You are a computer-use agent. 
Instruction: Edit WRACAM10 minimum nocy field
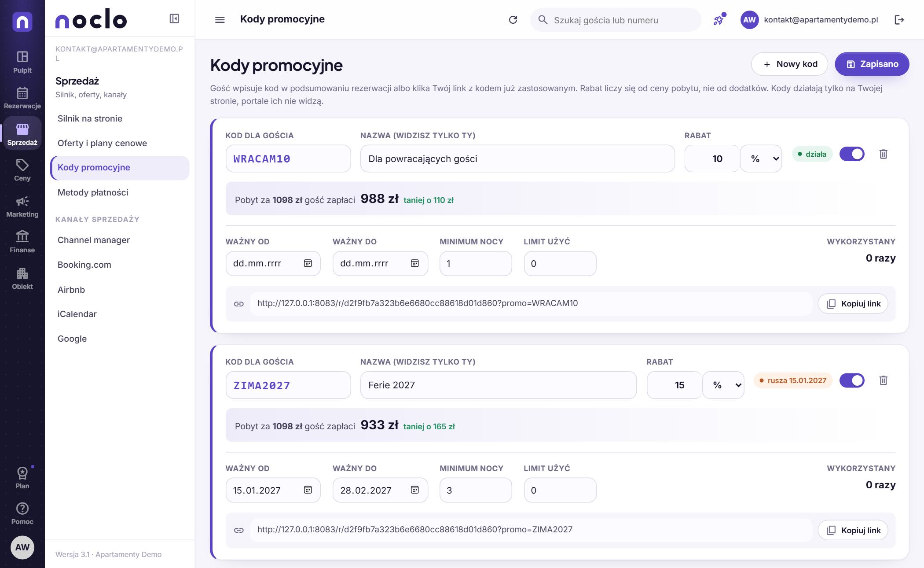click(476, 263)
